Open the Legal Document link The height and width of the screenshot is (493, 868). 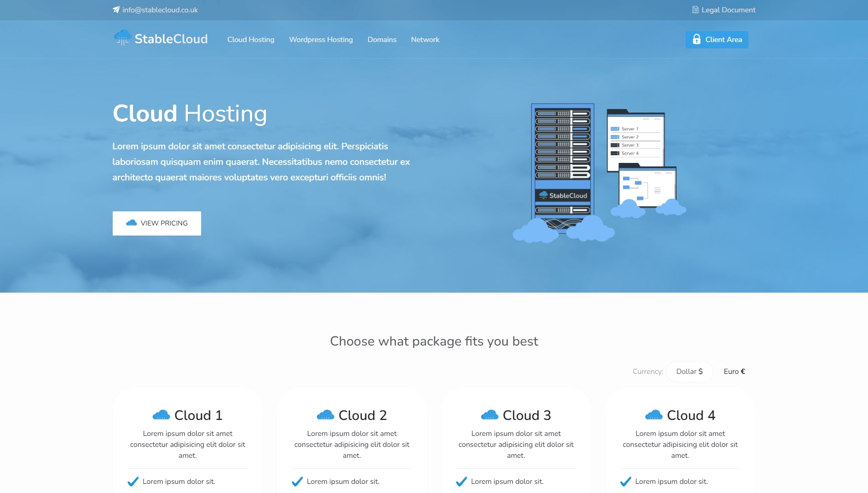click(728, 10)
